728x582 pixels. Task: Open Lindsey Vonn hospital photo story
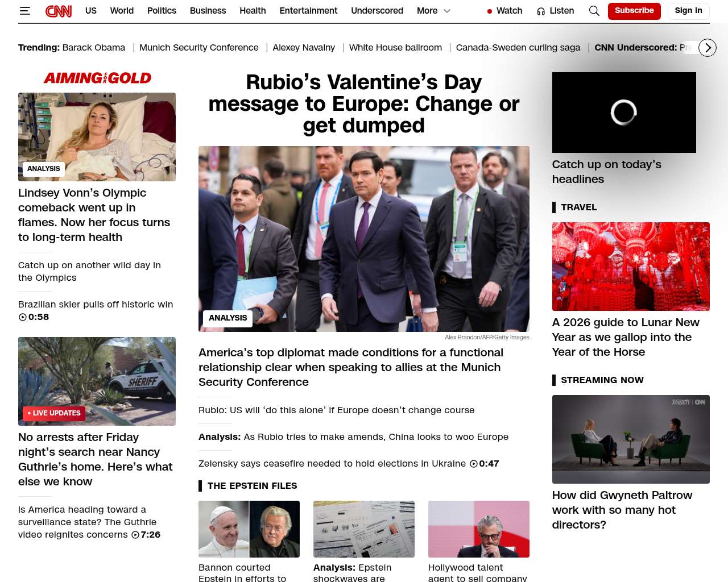(x=97, y=136)
